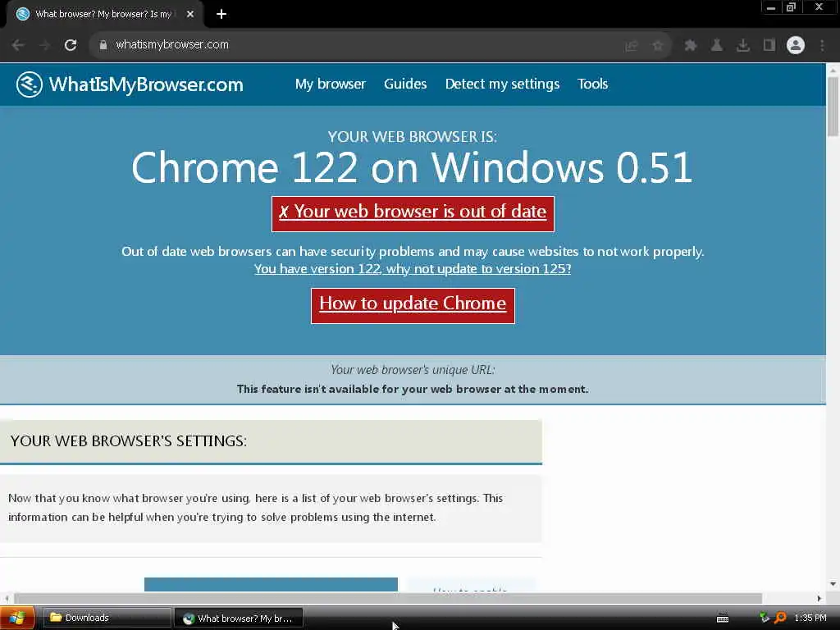Open Chrome Labs flask icon
The height and width of the screenshot is (630, 840).
[717, 46]
